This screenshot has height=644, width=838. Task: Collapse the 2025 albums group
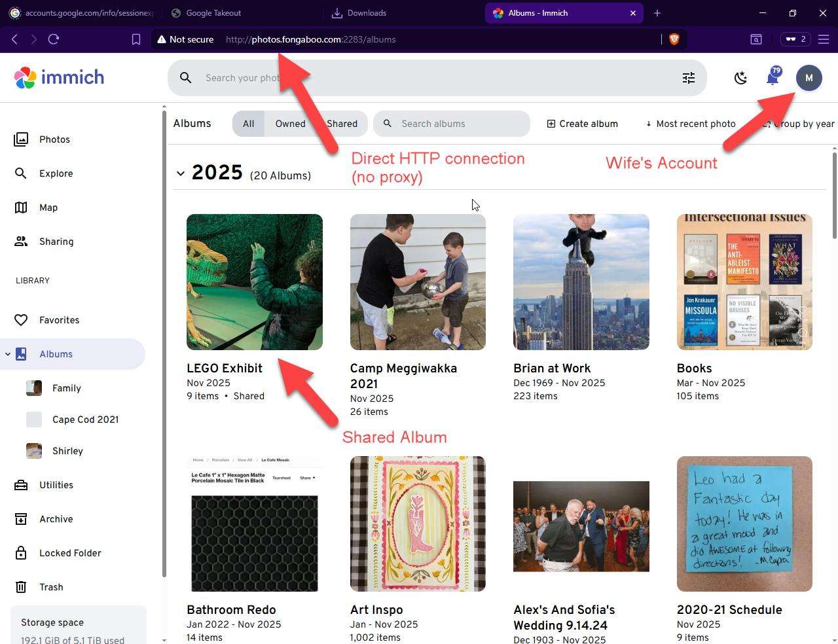181,173
